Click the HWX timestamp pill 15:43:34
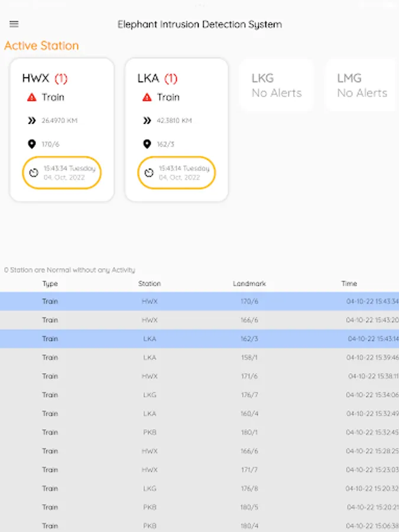This screenshot has width=399, height=532. 62,173
